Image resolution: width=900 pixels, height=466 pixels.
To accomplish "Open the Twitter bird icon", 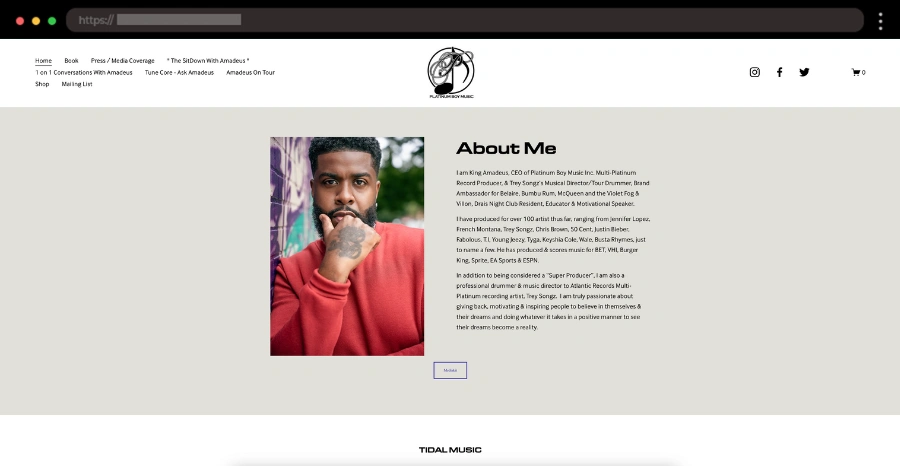I will point(804,72).
